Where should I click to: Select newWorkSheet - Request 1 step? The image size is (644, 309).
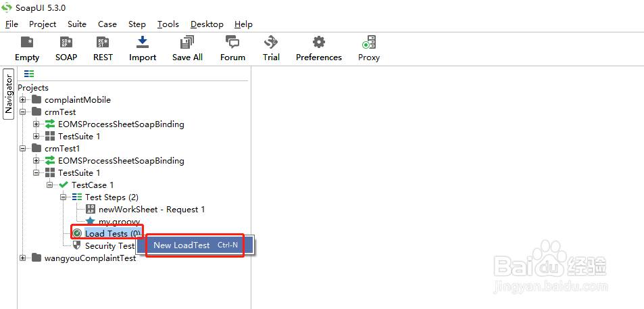pyautogui.click(x=151, y=210)
